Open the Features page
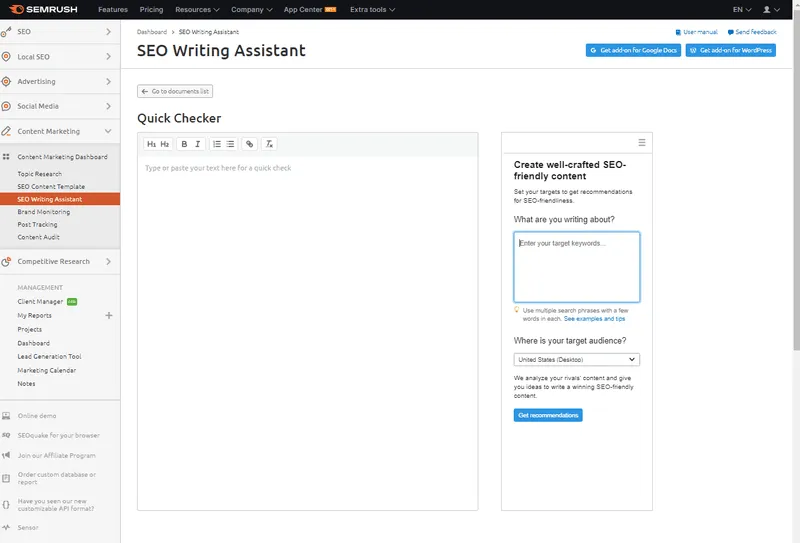Screen dimensions: 800x543 pyautogui.click(x=113, y=9)
